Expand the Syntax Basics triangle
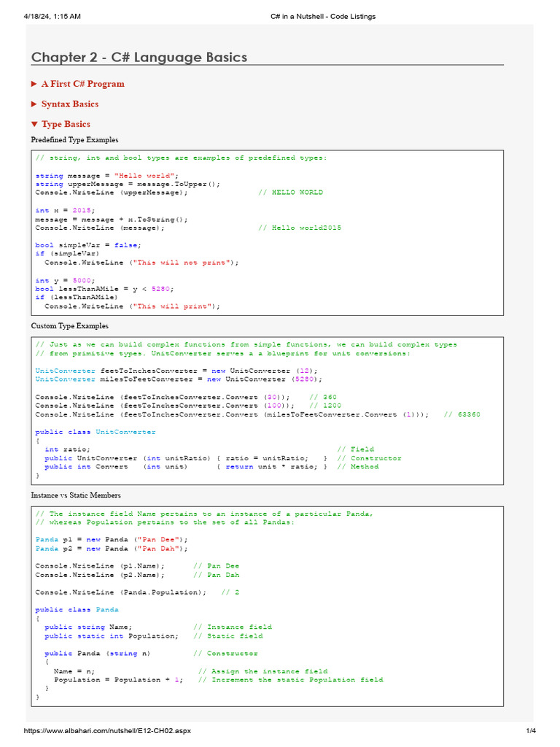 point(34,104)
